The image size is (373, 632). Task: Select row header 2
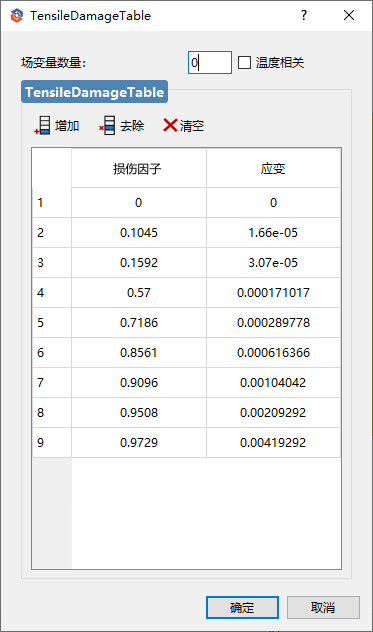point(52,233)
